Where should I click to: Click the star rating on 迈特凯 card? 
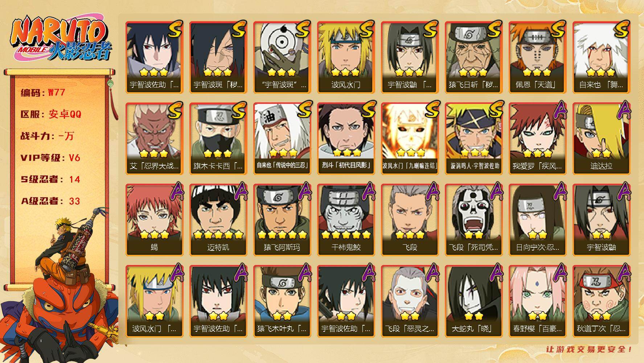point(218,234)
